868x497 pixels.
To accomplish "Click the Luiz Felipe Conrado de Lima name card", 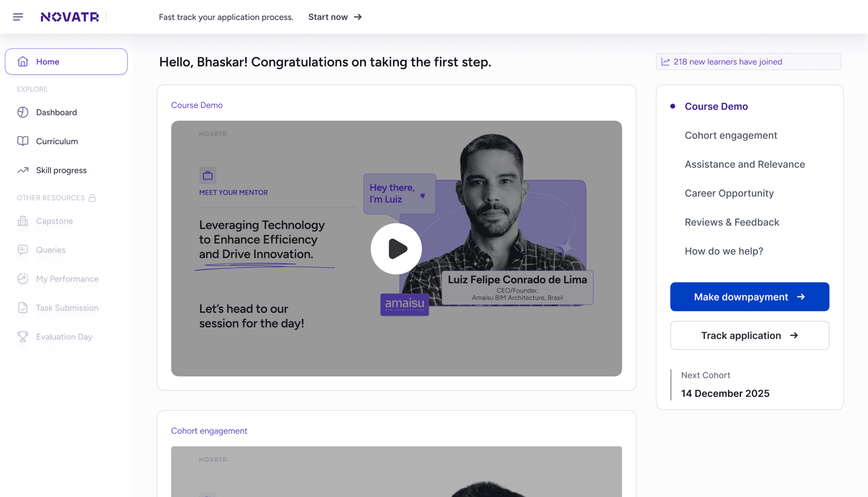I will [517, 288].
